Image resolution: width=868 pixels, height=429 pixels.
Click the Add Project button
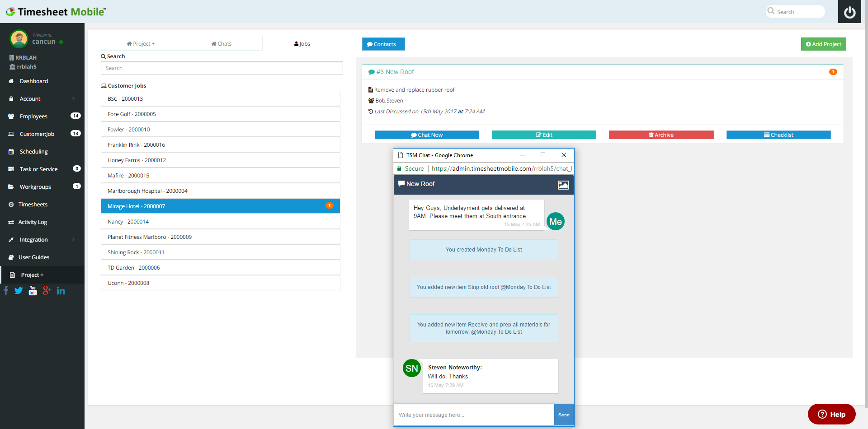[823, 44]
